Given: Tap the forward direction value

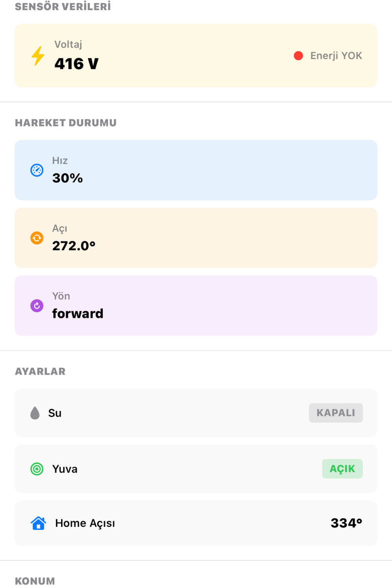Looking at the screenshot, I should coord(78,314).
